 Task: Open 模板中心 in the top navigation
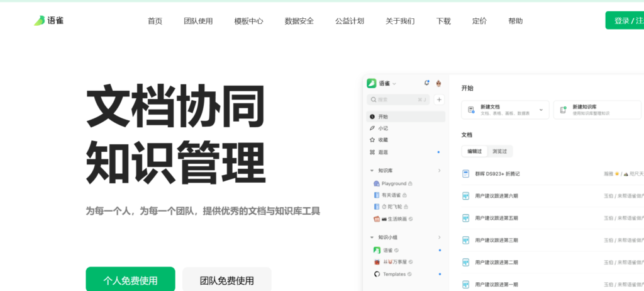pyautogui.click(x=248, y=21)
